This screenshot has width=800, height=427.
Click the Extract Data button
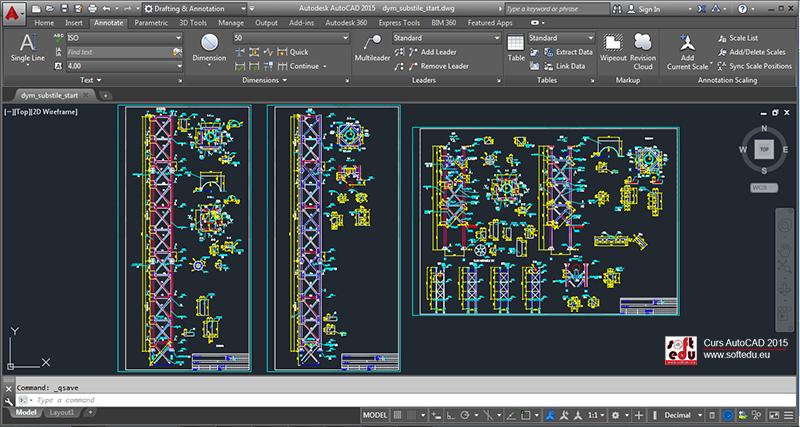pyautogui.click(x=568, y=52)
